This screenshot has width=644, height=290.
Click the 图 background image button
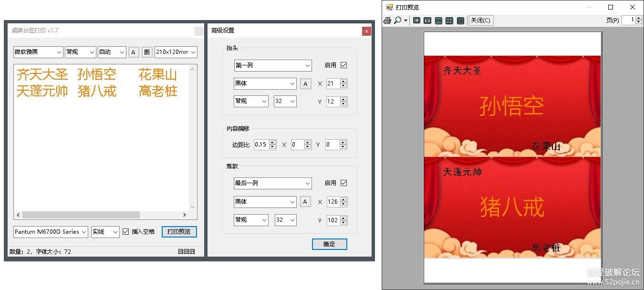point(147,52)
